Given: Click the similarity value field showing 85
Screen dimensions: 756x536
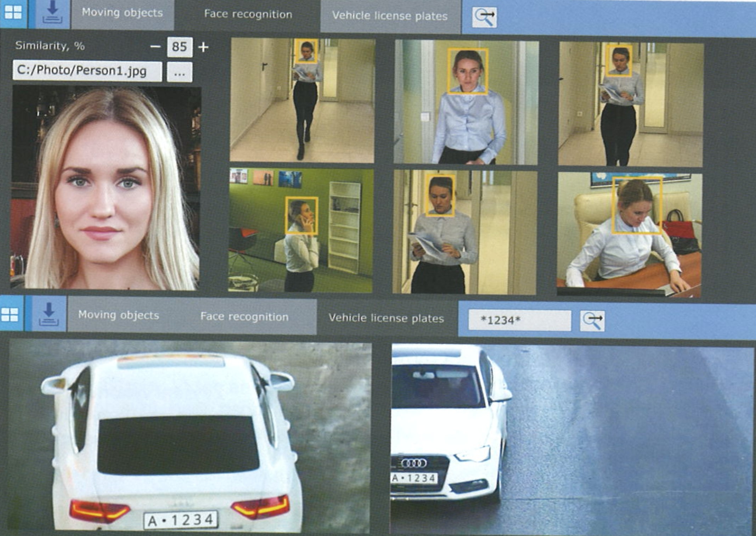Looking at the screenshot, I should click(x=180, y=47).
